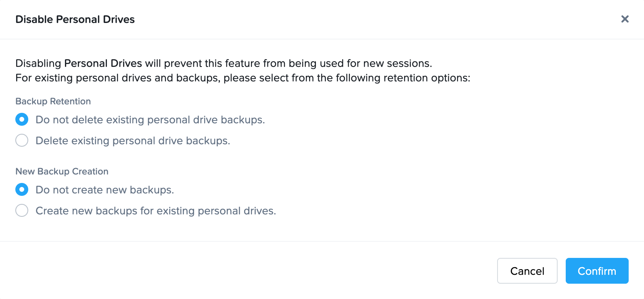Enable "Create new backups for existing personal drives"
This screenshot has height=299, width=644.
coord(22,210)
